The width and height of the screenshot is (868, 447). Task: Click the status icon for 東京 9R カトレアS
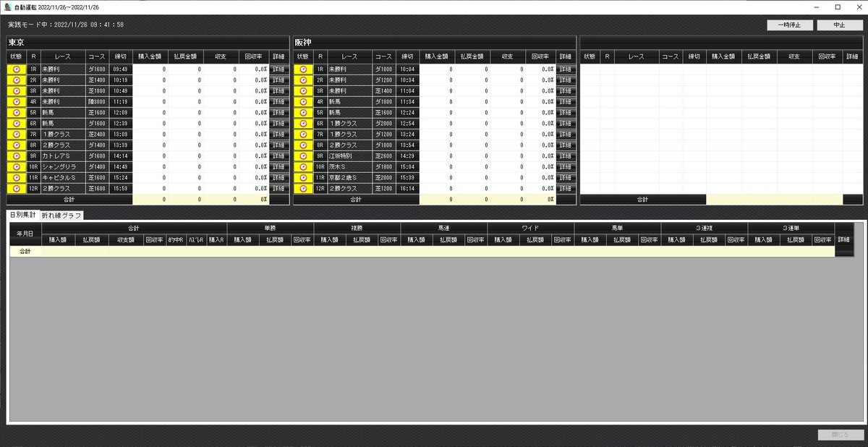click(x=16, y=156)
